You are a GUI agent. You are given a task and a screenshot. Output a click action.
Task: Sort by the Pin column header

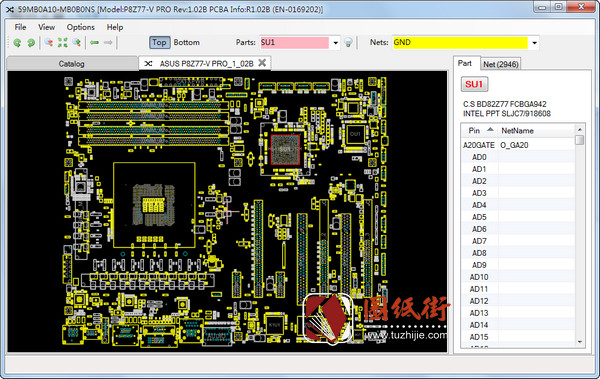click(480, 131)
